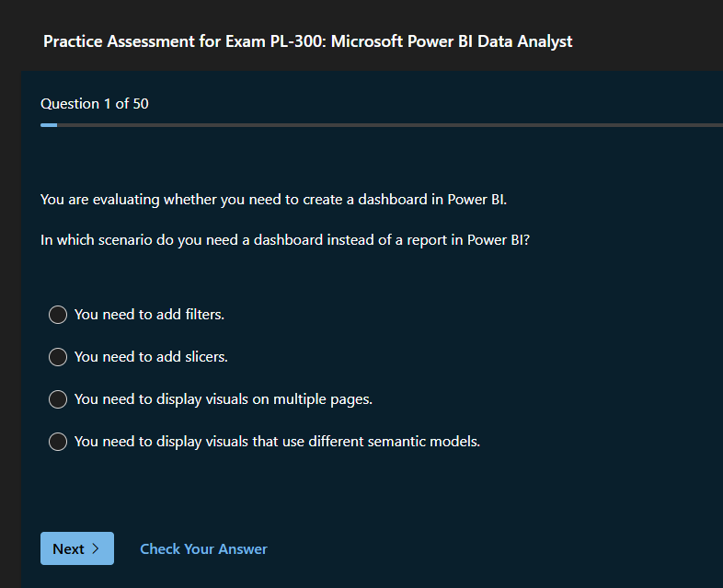Click the question progress bar
This screenshot has height=588, width=723.
(x=382, y=125)
